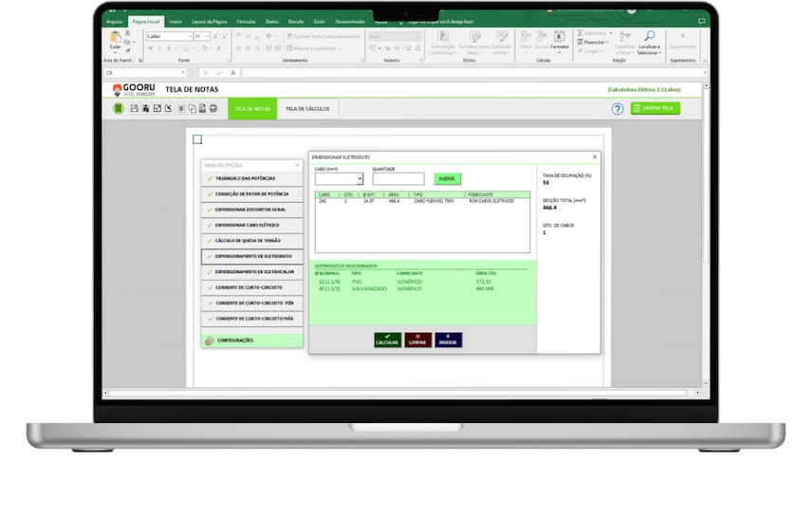Select the cable row with 240 CABO FLEXÍVEL
Screen dimensions: 812x515
tap(422, 201)
